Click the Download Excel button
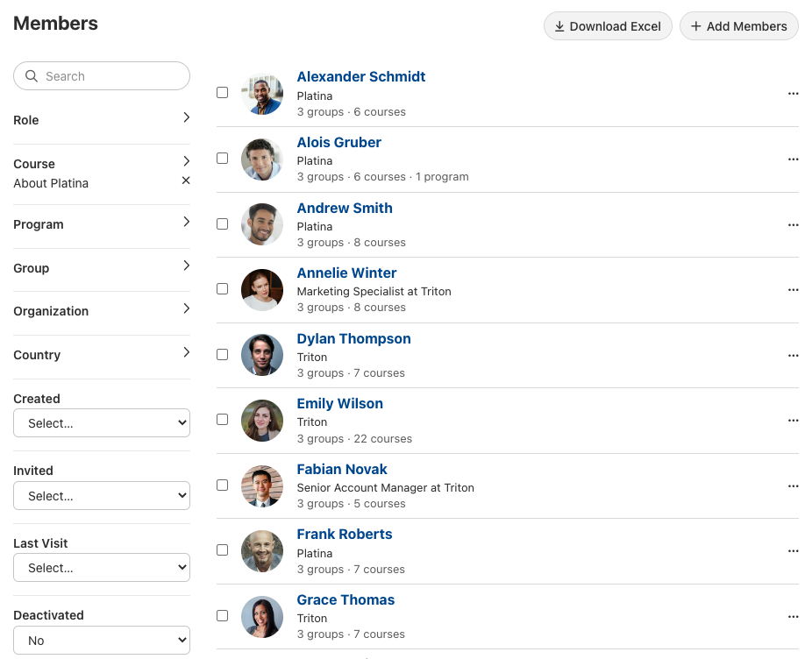812x659 pixels. click(x=608, y=26)
